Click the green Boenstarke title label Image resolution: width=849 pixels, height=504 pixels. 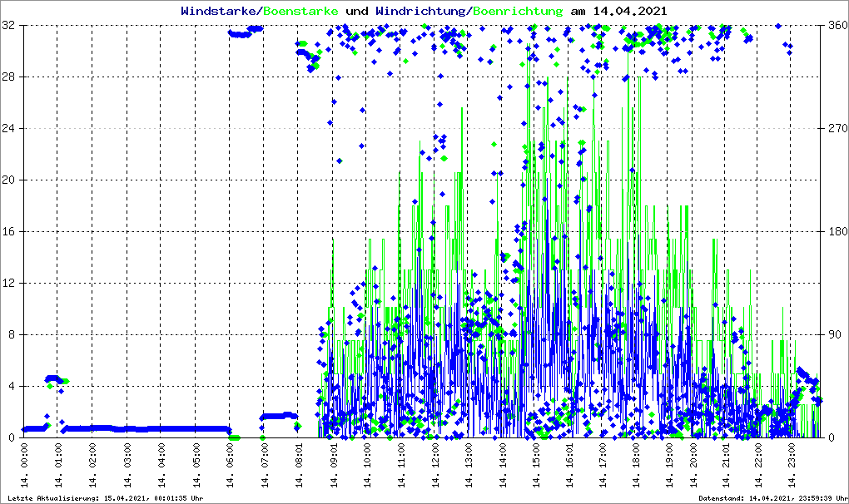pos(300,12)
